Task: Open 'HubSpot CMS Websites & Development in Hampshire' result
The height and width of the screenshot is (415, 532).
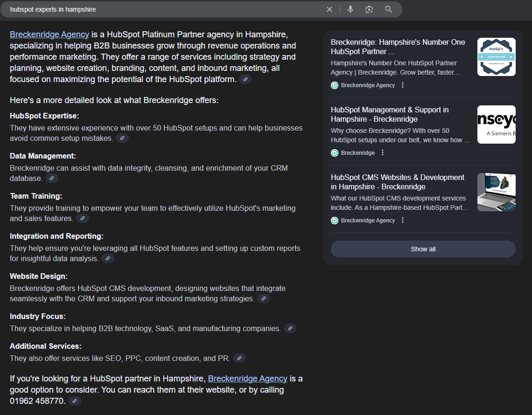Action: click(397, 182)
